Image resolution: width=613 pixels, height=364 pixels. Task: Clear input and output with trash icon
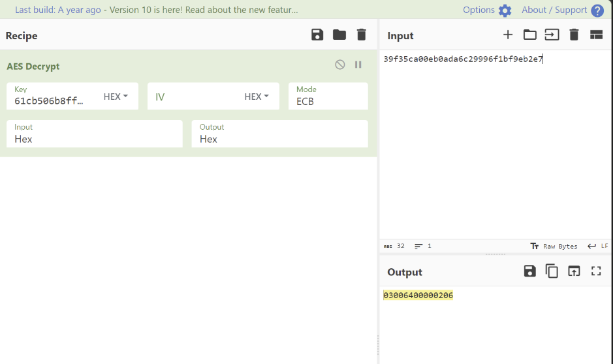coord(574,35)
